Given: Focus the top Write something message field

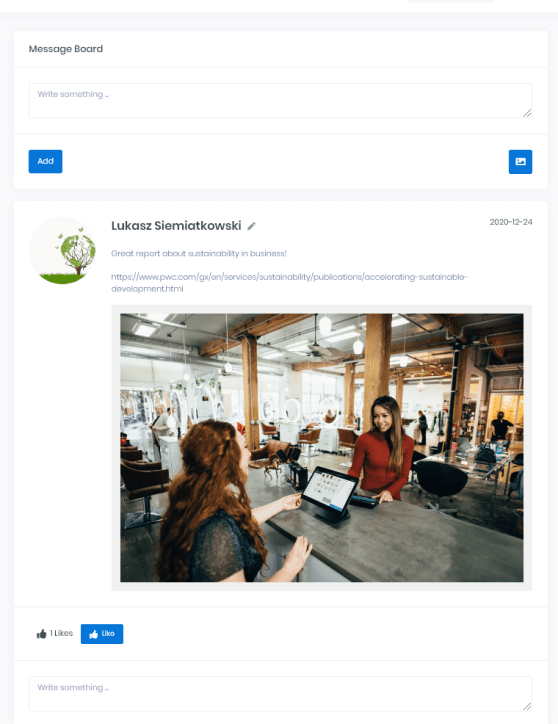Looking at the screenshot, I should coord(280,101).
